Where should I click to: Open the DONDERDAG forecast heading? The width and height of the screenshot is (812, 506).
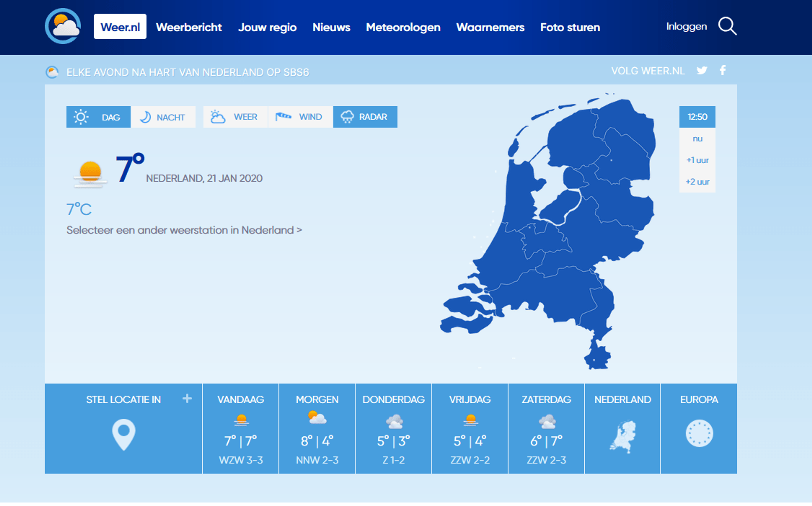coord(394,399)
